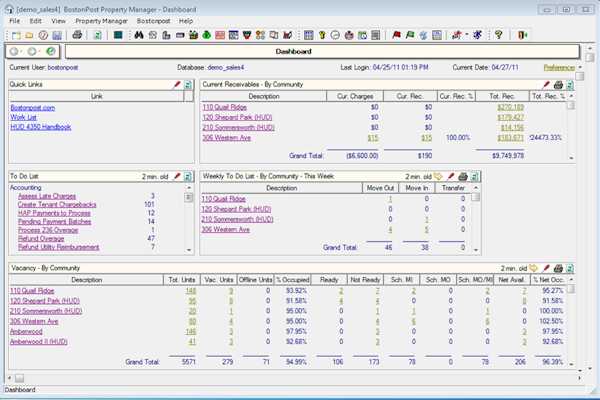Open the Bostonpost menu
600x400 pixels.
[x=153, y=21]
